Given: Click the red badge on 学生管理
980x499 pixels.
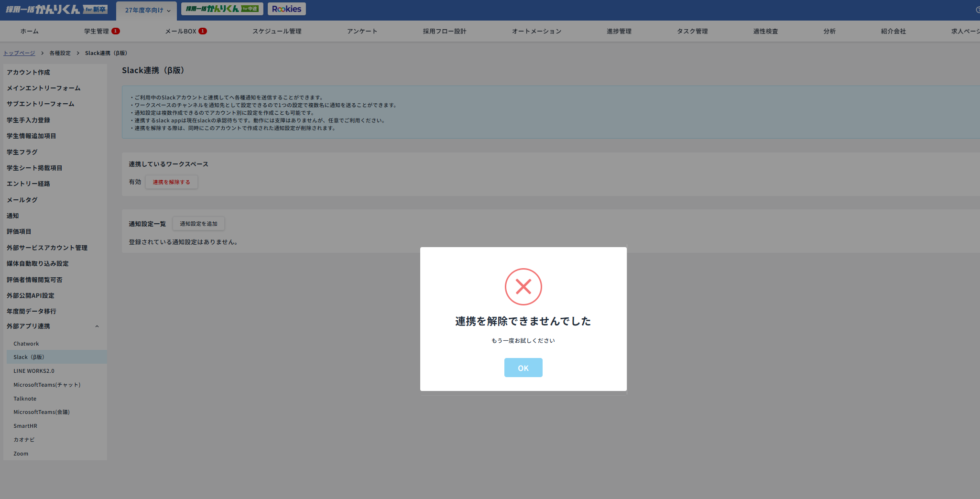Looking at the screenshot, I should click(x=116, y=31).
